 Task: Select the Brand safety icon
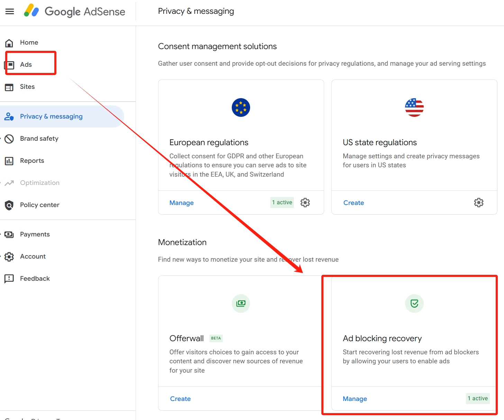tap(9, 138)
